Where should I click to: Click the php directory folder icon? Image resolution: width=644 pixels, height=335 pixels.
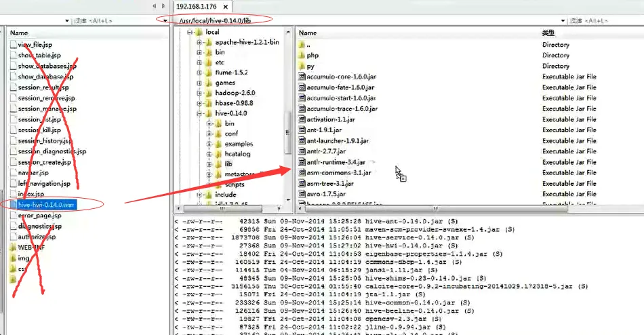(x=302, y=55)
